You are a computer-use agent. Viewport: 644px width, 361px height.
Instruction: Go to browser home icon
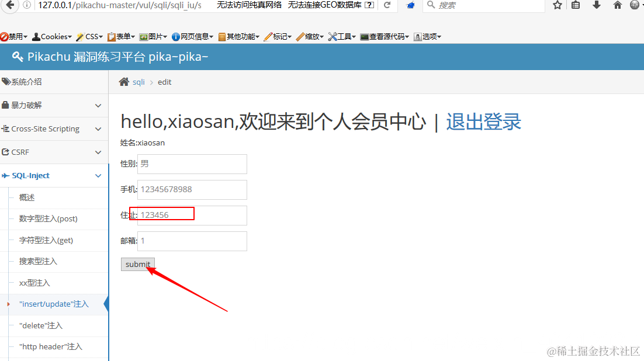click(x=617, y=5)
